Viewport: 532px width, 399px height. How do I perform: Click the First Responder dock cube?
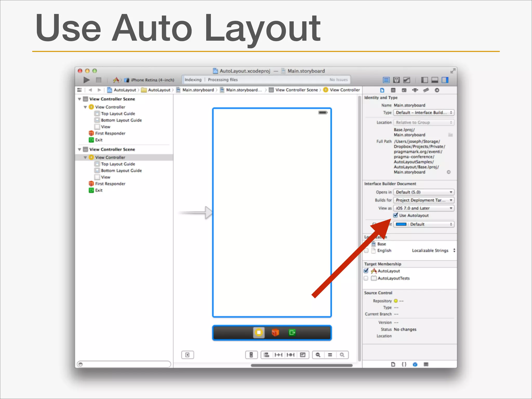[x=275, y=332]
